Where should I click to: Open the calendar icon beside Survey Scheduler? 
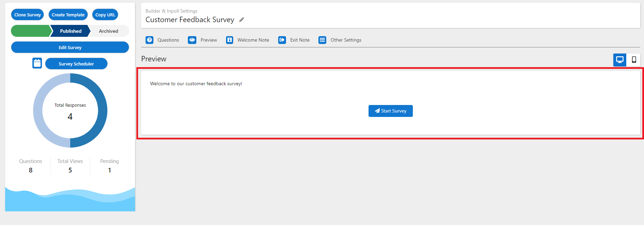coord(37,63)
